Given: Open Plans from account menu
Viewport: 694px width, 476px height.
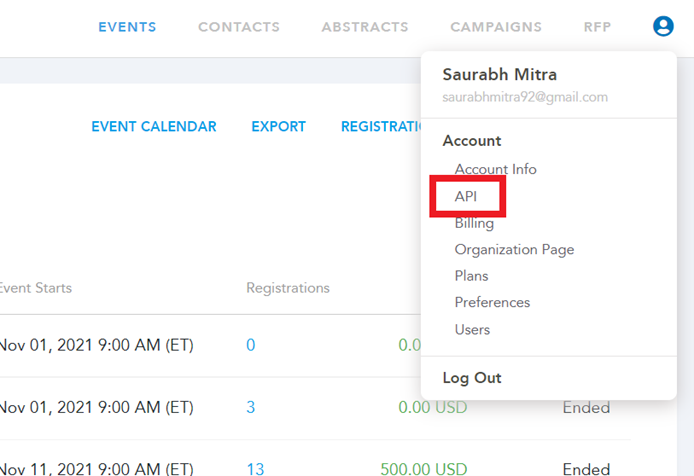Looking at the screenshot, I should point(471,275).
